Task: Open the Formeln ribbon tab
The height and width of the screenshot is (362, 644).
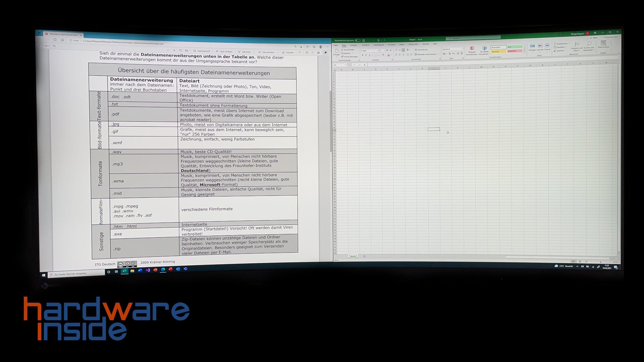Action: 392,45
